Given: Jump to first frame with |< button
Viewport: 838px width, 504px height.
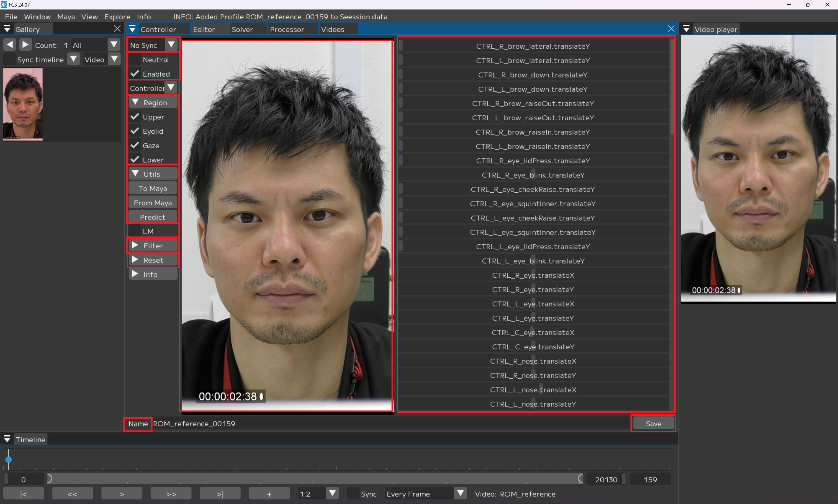Looking at the screenshot, I should click(x=24, y=494).
